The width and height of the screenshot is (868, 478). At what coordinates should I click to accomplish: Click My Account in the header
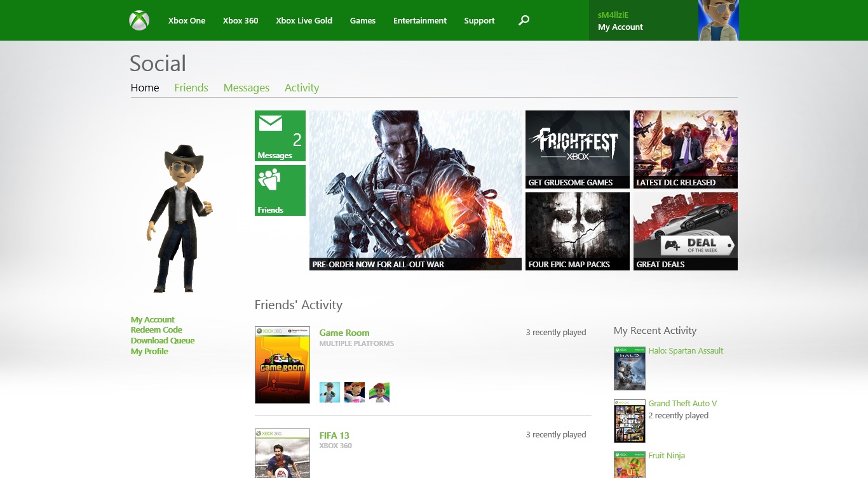tap(621, 27)
